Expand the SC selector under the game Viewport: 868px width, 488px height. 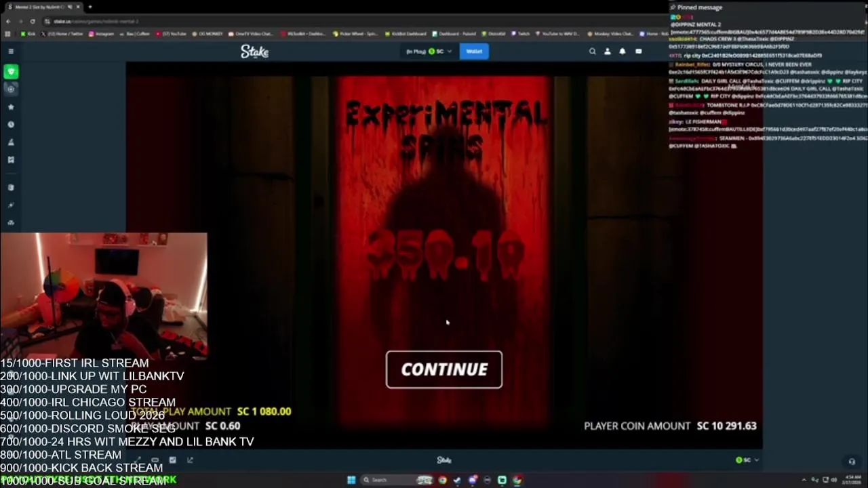[x=747, y=460]
